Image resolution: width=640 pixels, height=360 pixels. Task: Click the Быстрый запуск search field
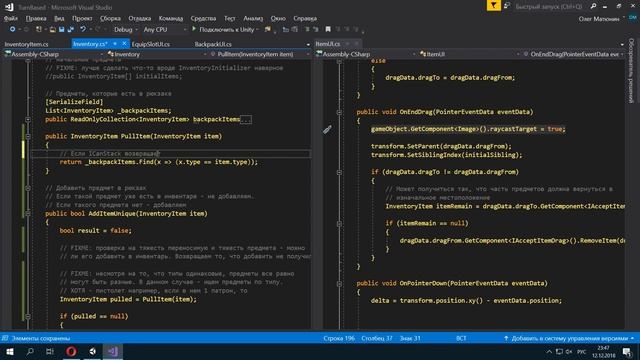click(549, 7)
